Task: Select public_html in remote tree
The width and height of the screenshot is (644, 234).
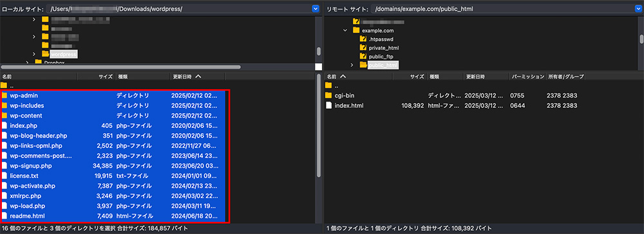Action: coord(383,65)
